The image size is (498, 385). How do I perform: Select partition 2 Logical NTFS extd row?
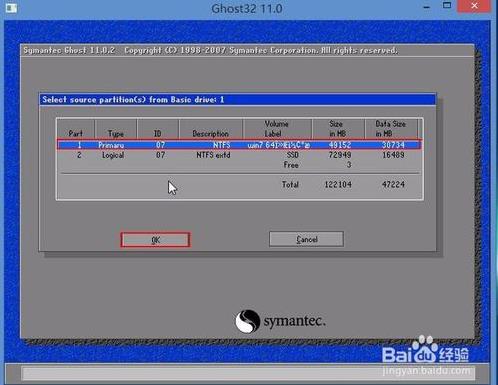(x=239, y=155)
